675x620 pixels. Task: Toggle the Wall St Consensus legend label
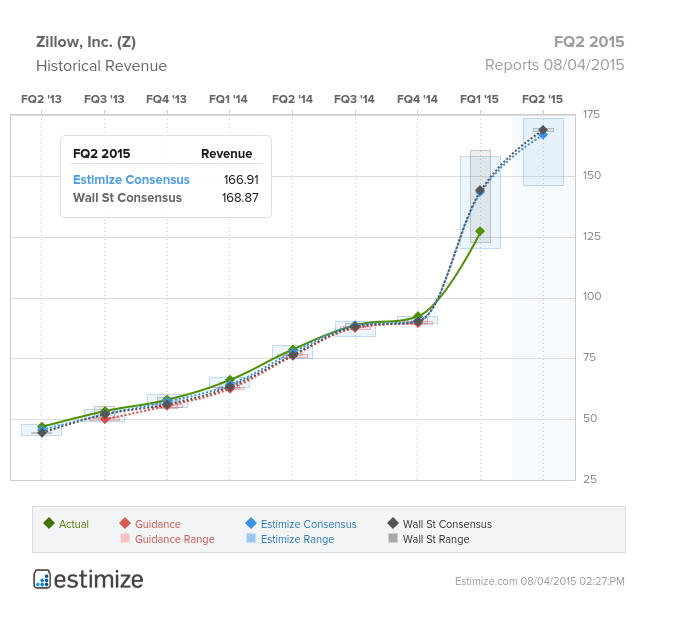[447, 524]
